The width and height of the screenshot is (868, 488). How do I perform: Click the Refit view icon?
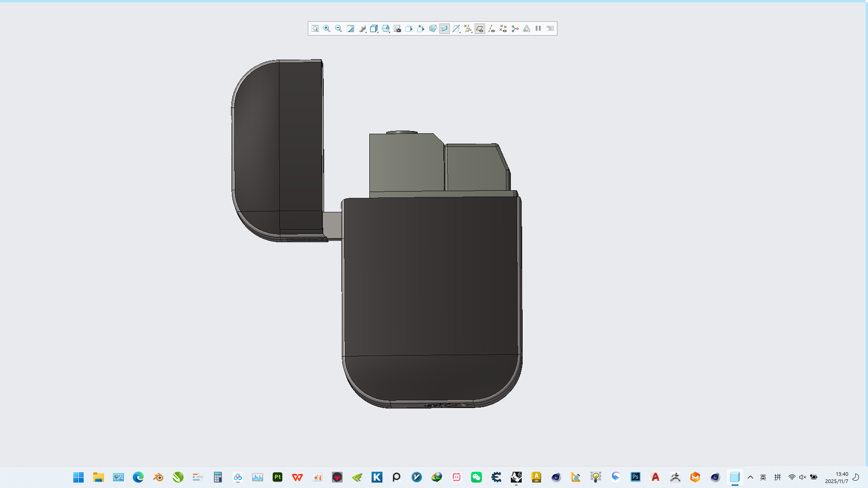click(x=315, y=28)
